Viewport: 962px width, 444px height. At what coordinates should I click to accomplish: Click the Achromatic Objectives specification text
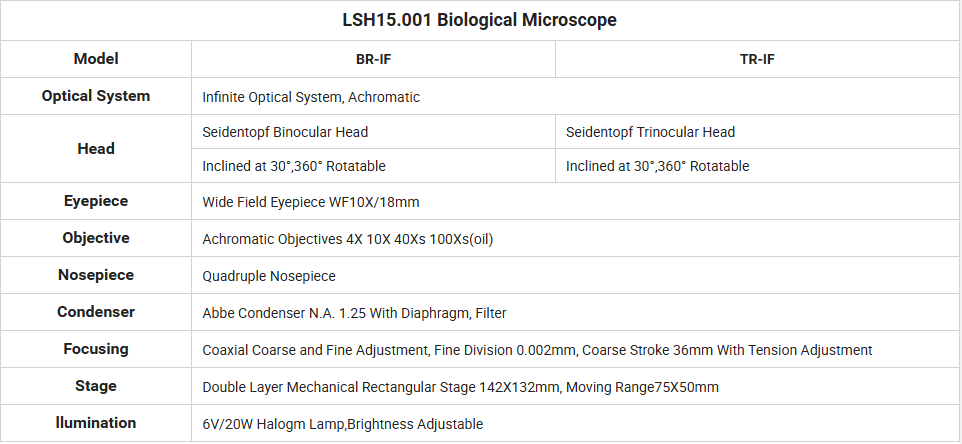point(348,239)
